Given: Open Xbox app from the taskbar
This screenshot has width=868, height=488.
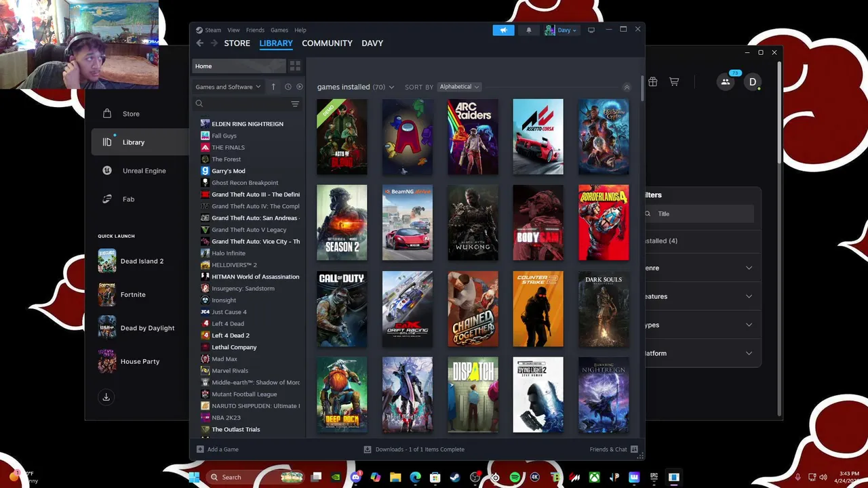Looking at the screenshot, I should 595,477.
